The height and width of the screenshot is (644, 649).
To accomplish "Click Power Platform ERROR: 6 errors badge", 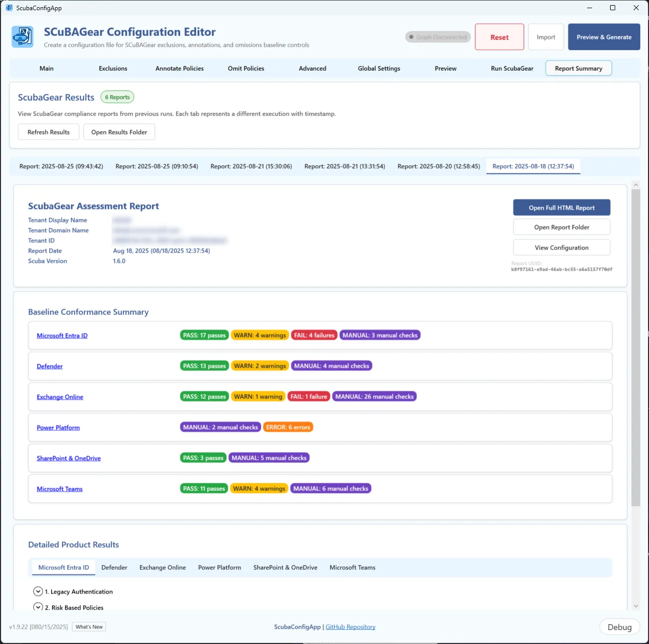I will click(288, 427).
